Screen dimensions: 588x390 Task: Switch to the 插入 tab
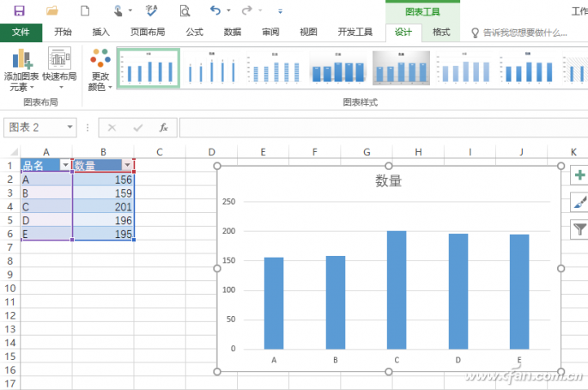pyautogui.click(x=101, y=33)
